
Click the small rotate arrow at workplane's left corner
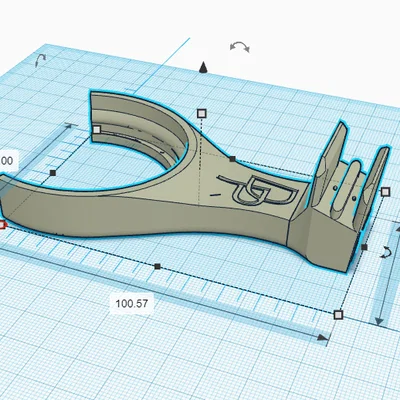click(40, 60)
